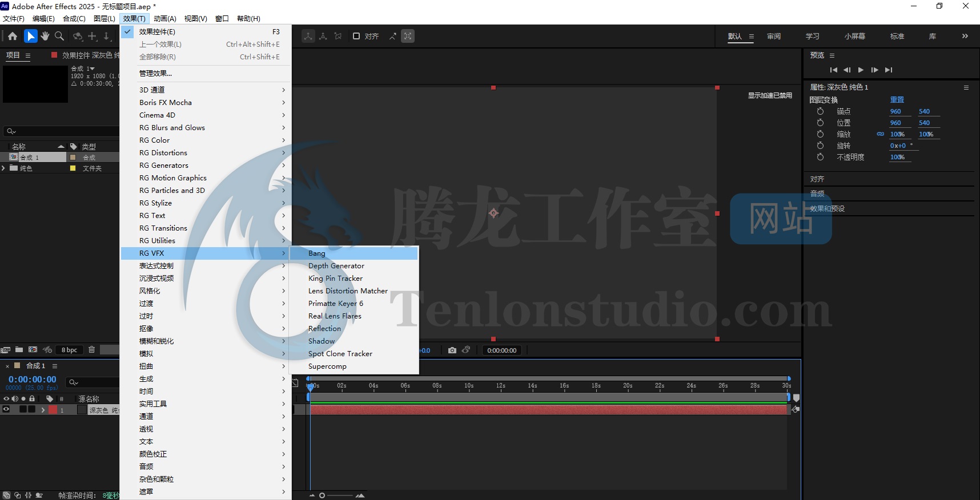Activate the View Axis mode icon

point(338,36)
